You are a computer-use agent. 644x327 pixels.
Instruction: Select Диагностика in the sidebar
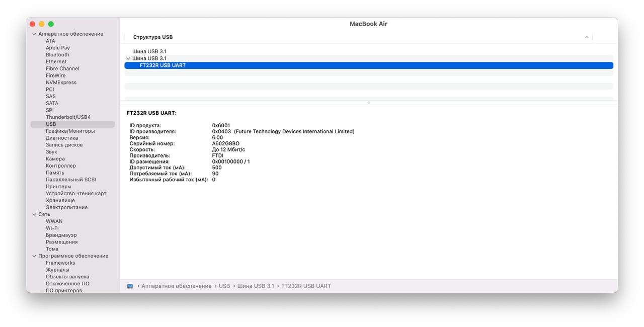[x=62, y=138]
